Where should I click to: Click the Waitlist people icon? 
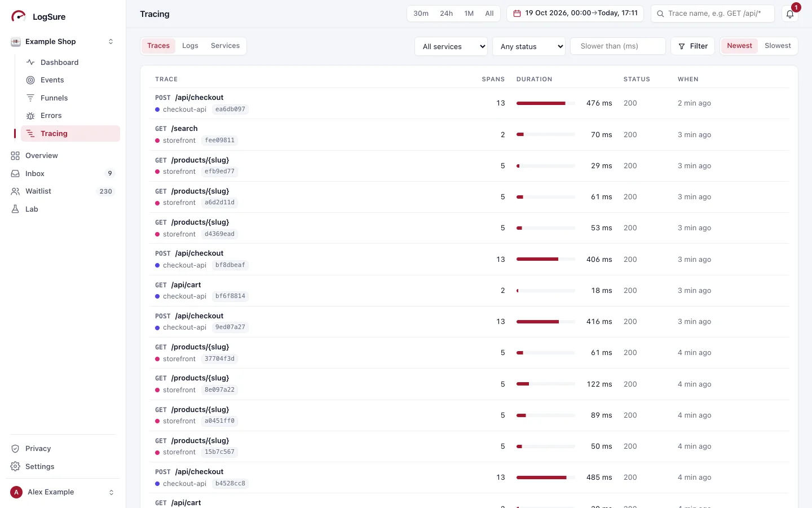tap(15, 191)
